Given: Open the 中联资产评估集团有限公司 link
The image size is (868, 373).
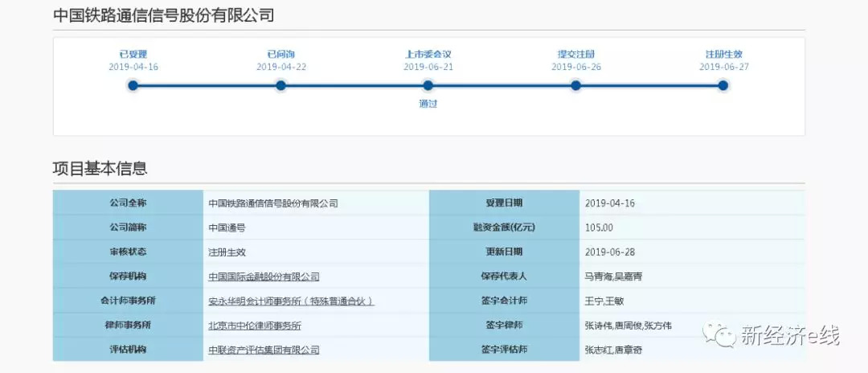Looking at the screenshot, I should pos(264,350).
